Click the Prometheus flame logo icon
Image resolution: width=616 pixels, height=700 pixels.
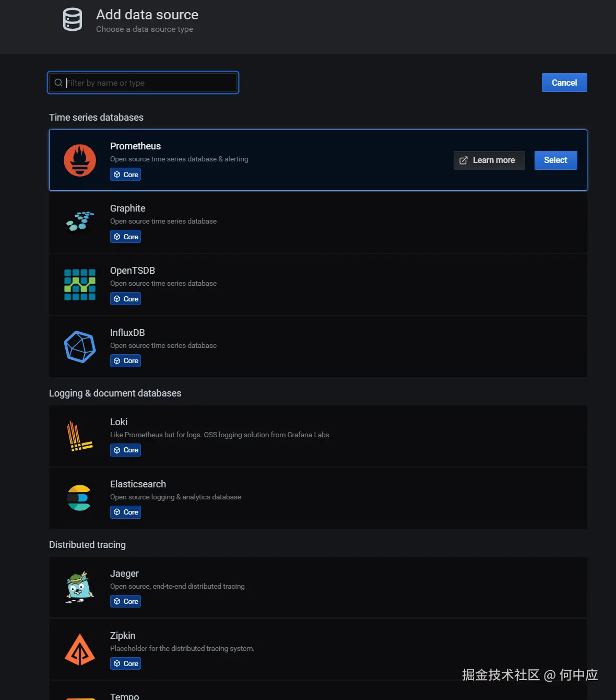tap(80, 160)
